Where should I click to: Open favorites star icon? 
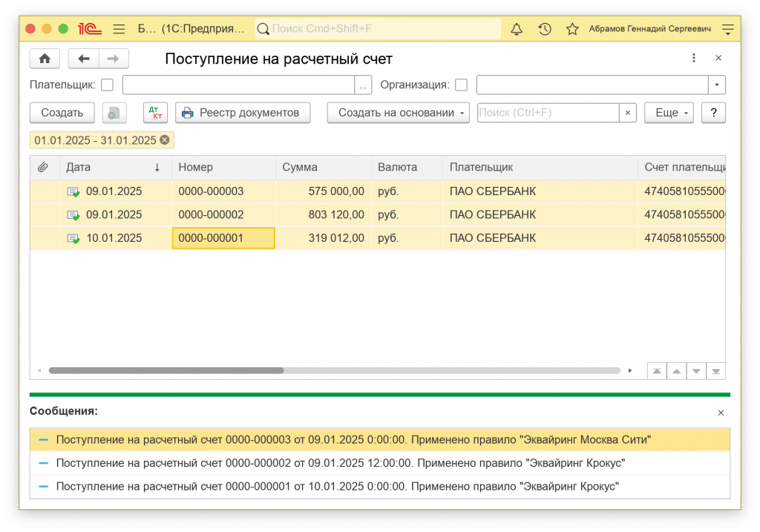[x=572, y=29]
